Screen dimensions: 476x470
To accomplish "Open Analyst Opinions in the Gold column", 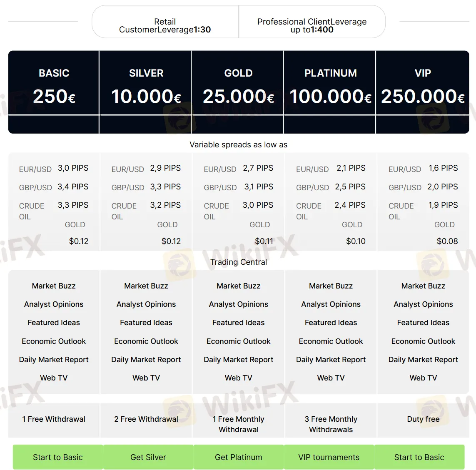I will (x=238, y=304).
